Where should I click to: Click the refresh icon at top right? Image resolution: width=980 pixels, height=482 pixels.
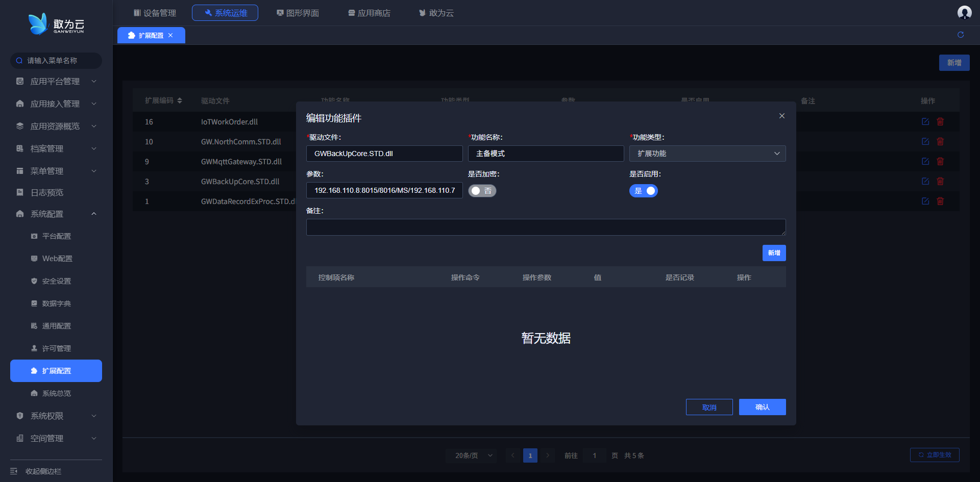tap(961, 35)
